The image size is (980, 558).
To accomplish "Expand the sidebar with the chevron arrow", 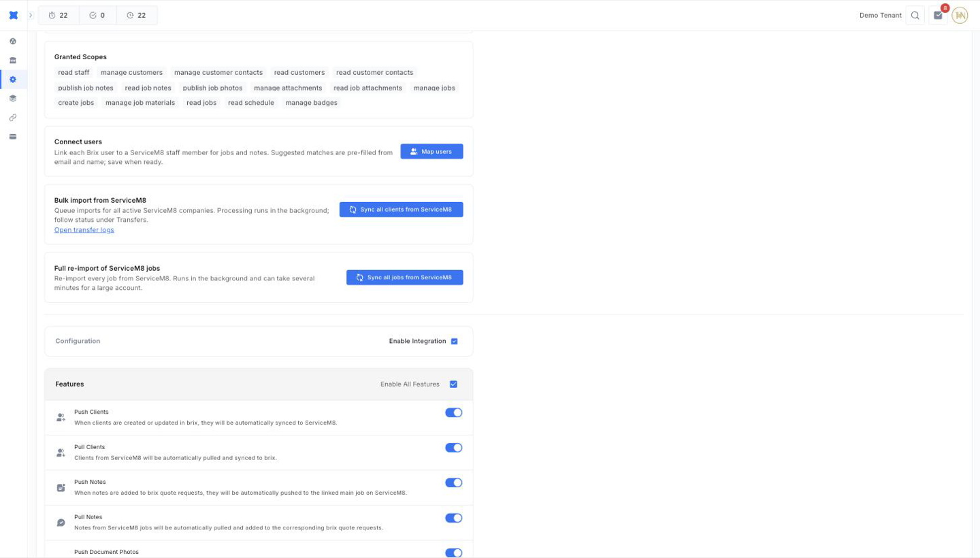I will [x=31, y=16].
